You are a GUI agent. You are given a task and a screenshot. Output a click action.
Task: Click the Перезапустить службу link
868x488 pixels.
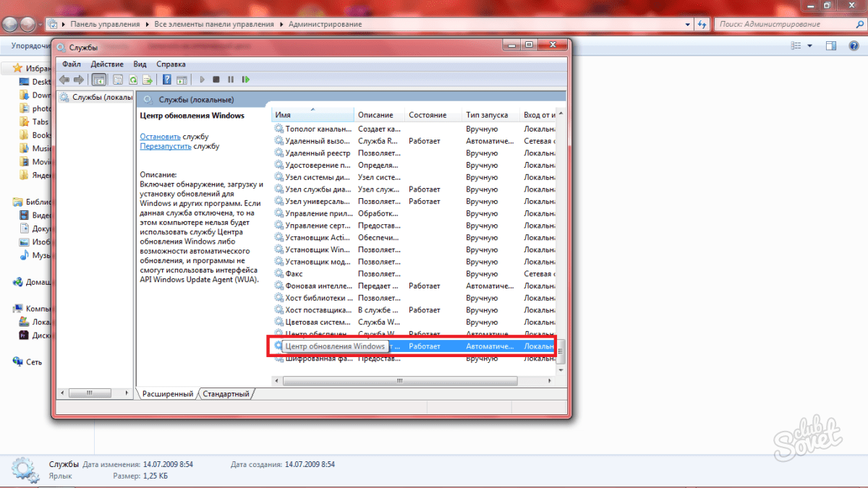click(x=166, y=146)
